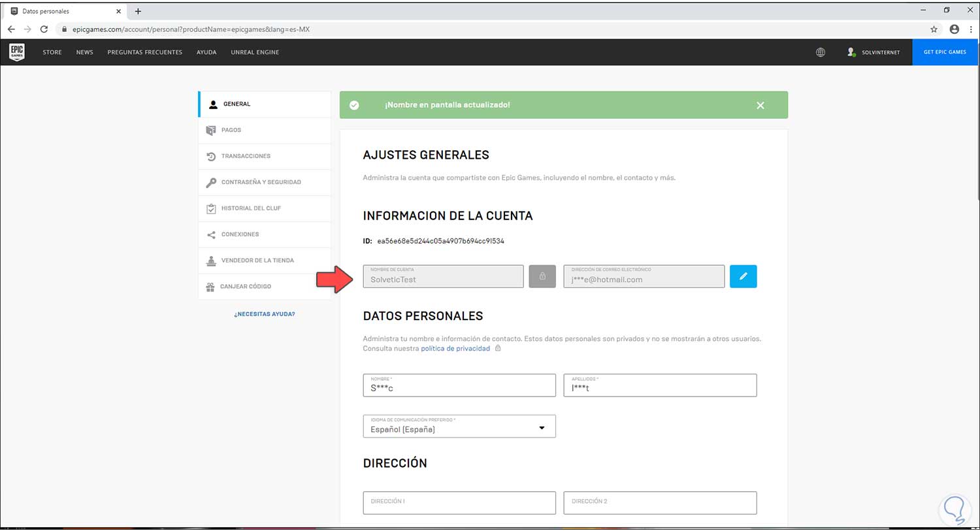Click the DATOS PERSONALES heading
This screenshot has height=531, width=980.
pos(423,316)
